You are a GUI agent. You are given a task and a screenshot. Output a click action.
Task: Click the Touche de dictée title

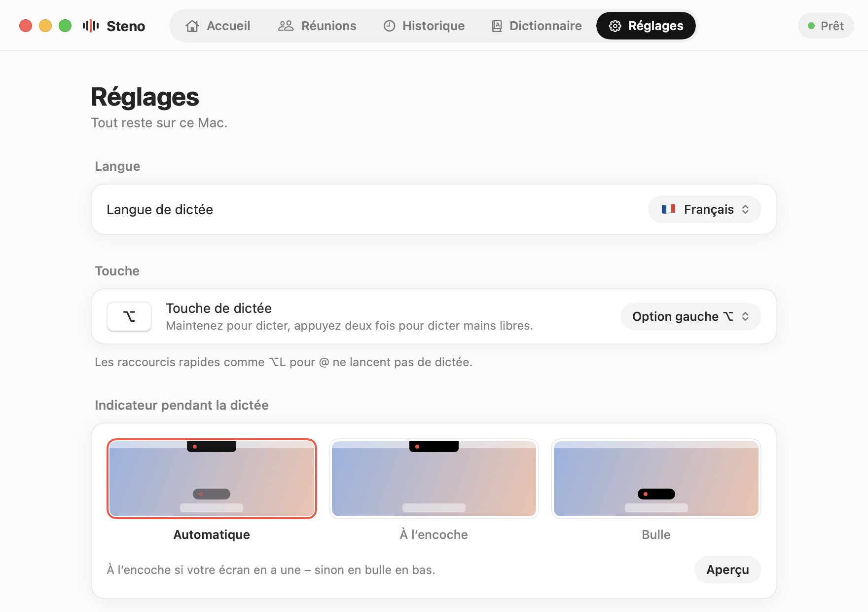coord(219,308)
